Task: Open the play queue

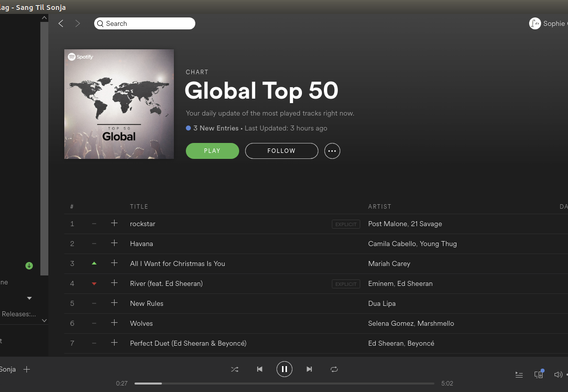Action: tap(519, 375)
